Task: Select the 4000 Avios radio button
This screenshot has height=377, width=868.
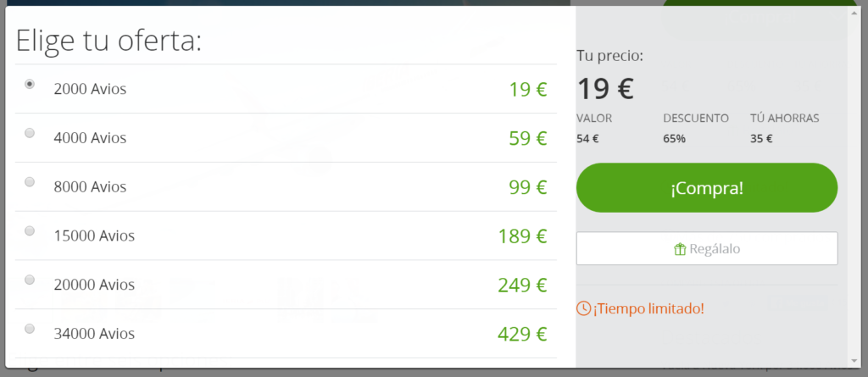Action: click(x=30, y=133)
